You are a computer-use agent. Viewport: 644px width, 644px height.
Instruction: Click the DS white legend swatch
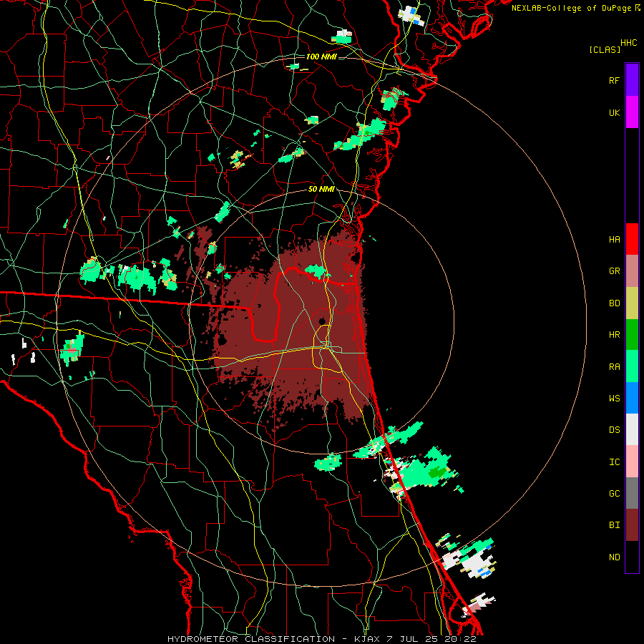coord(632,429)
